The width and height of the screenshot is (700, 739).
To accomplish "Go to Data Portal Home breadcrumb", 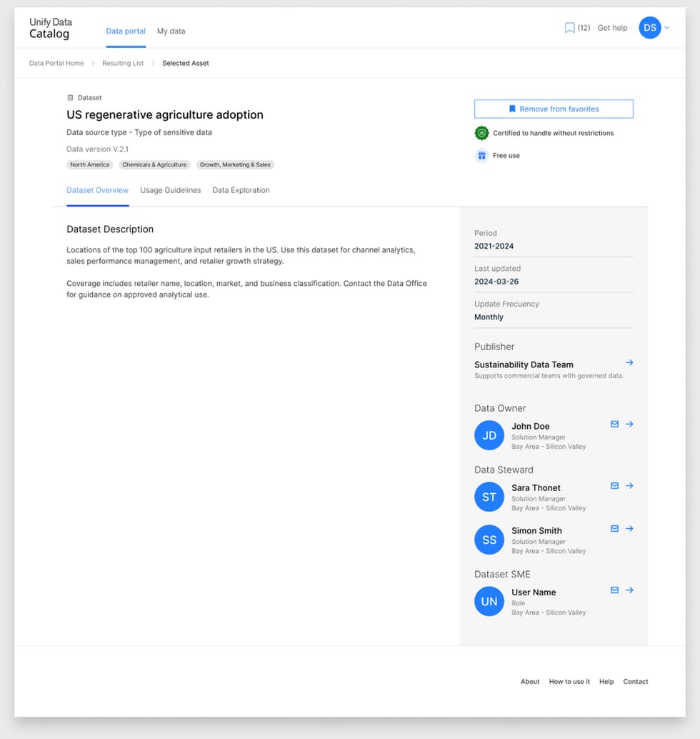I will 56,63.
